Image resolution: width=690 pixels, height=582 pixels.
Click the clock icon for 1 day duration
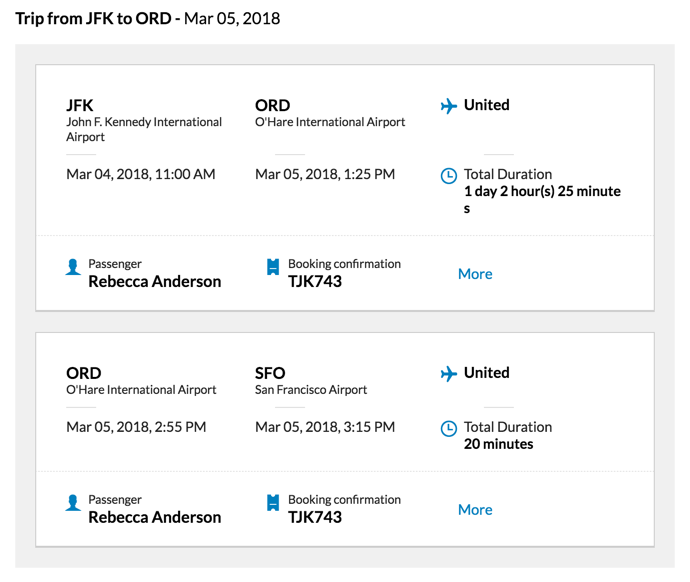point(449,176)
